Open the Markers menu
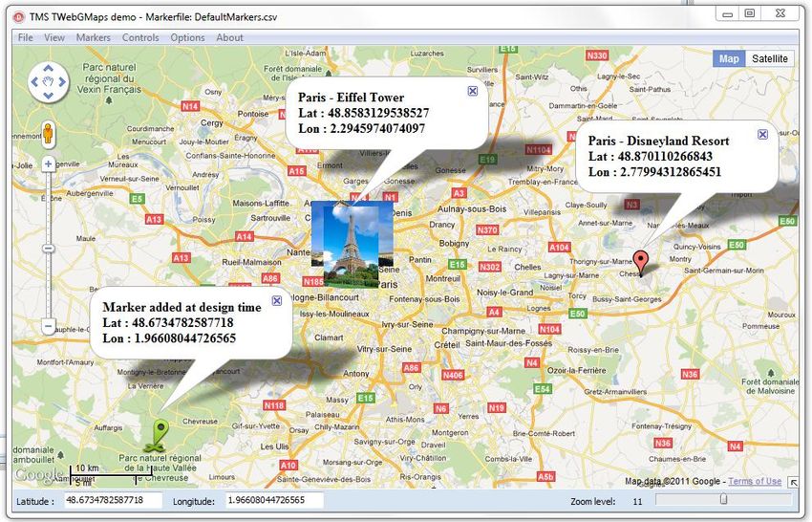The image size is (812, 522). click(94, 37)
